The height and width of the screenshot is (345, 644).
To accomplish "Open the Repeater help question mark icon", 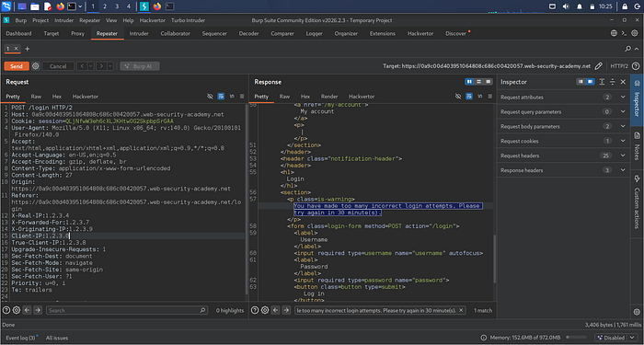I will [636, 66].
